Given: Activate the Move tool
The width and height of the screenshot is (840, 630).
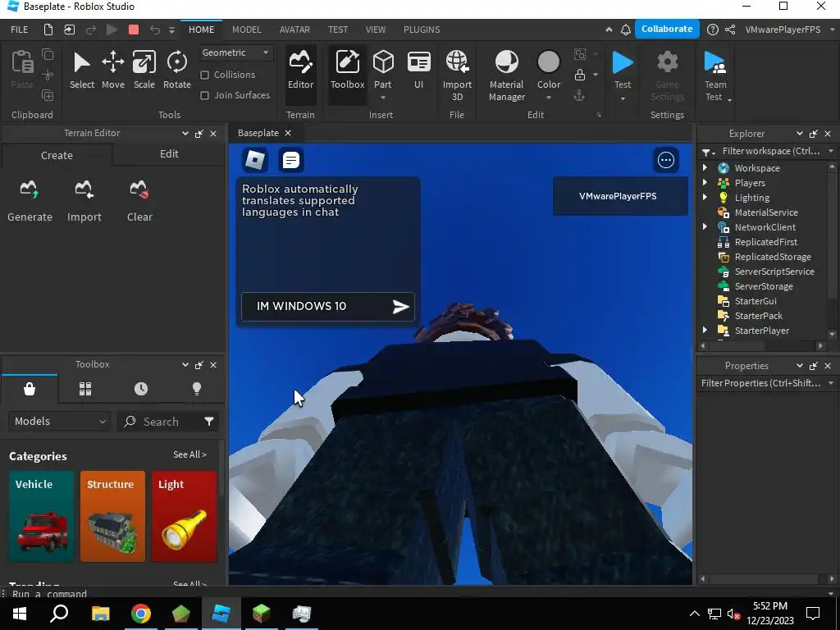Looking at the screenshot, I should point(113,70).
